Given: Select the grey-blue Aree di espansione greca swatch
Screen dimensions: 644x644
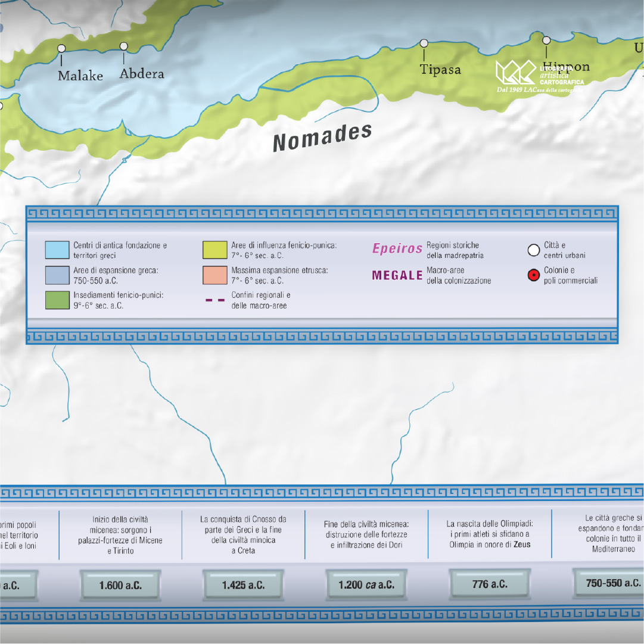Looking at the screenshot, I should (x=57, y=275).
